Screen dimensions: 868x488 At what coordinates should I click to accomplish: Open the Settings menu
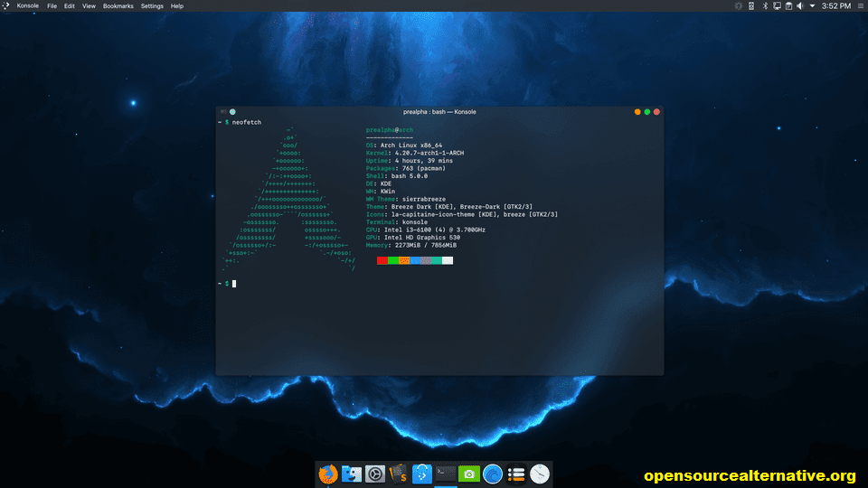click(x=152, y=6)
